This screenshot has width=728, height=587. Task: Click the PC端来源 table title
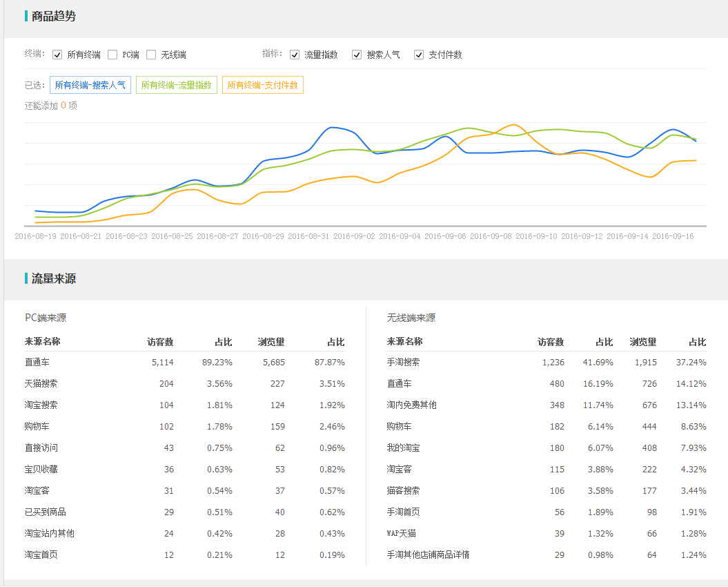pos(46,318)
